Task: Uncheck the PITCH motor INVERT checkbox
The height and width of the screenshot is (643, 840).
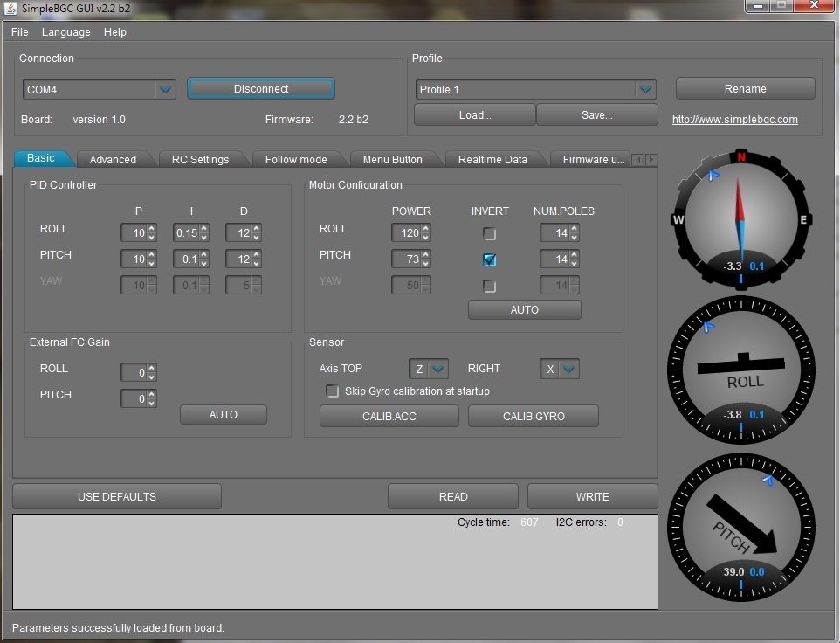Action: 490,259
